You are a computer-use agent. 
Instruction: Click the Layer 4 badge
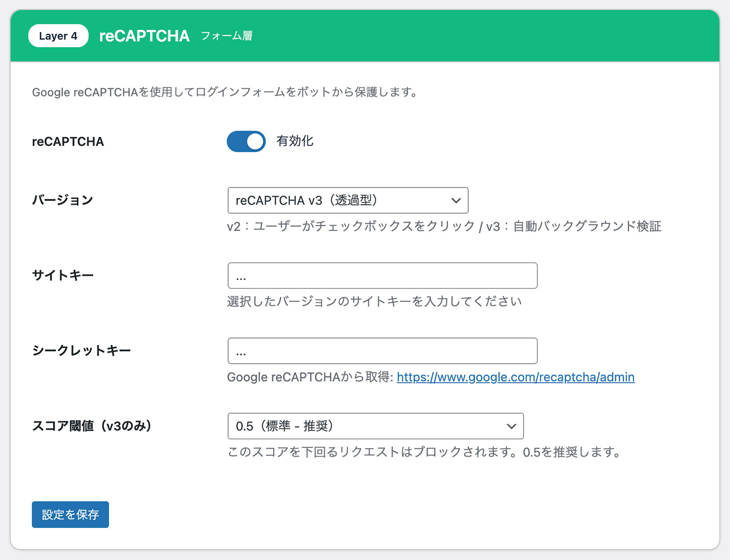tap(58, 36)
